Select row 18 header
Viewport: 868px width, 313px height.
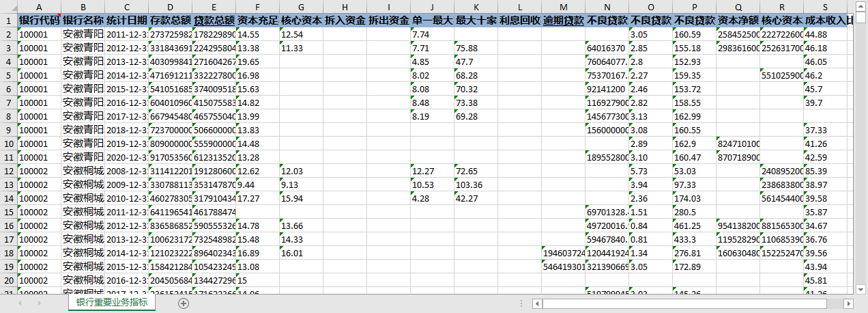coord(8,253)
